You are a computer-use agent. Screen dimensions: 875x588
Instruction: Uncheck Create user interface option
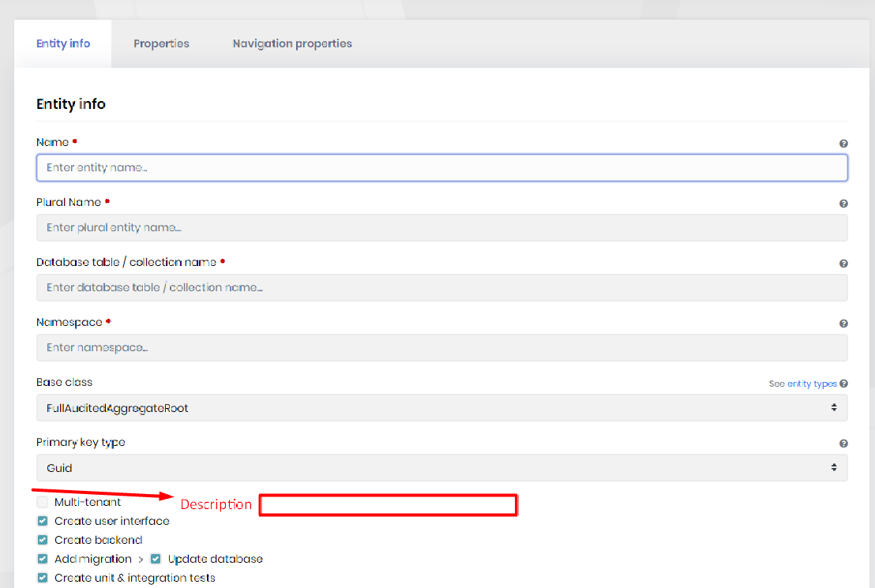tap(43, 521)
